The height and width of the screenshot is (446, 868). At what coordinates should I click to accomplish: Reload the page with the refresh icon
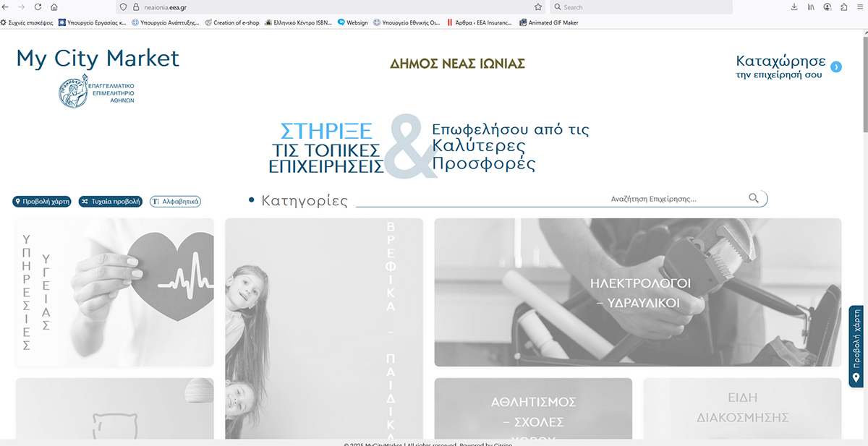coord(38,7)
